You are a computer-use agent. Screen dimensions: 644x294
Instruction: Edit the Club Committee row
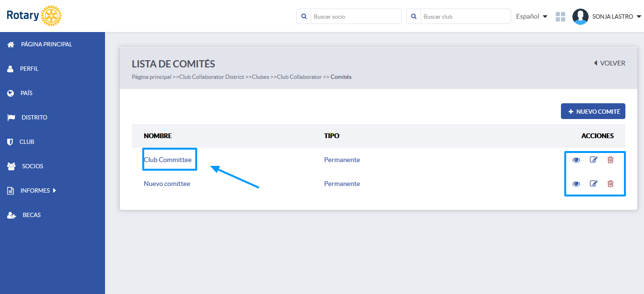(x=593, y=160)
